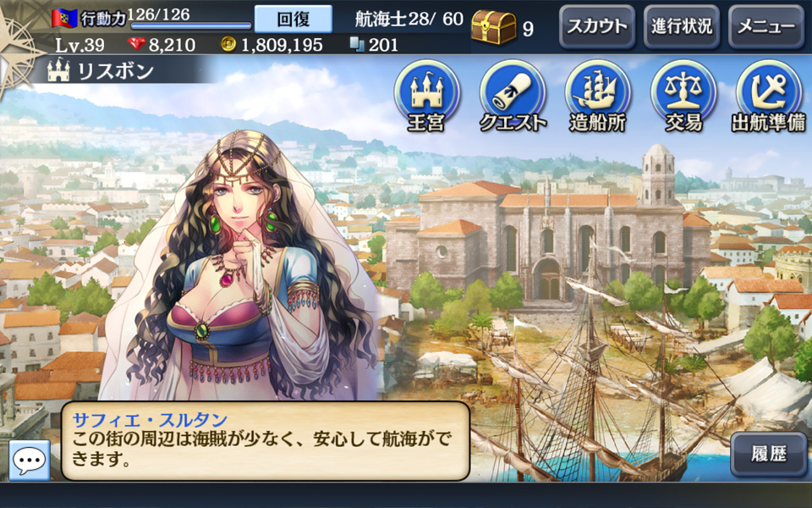Open the 王宮 palace icon
This screenshot has height=508, width=812.
[x=426, y=97]
